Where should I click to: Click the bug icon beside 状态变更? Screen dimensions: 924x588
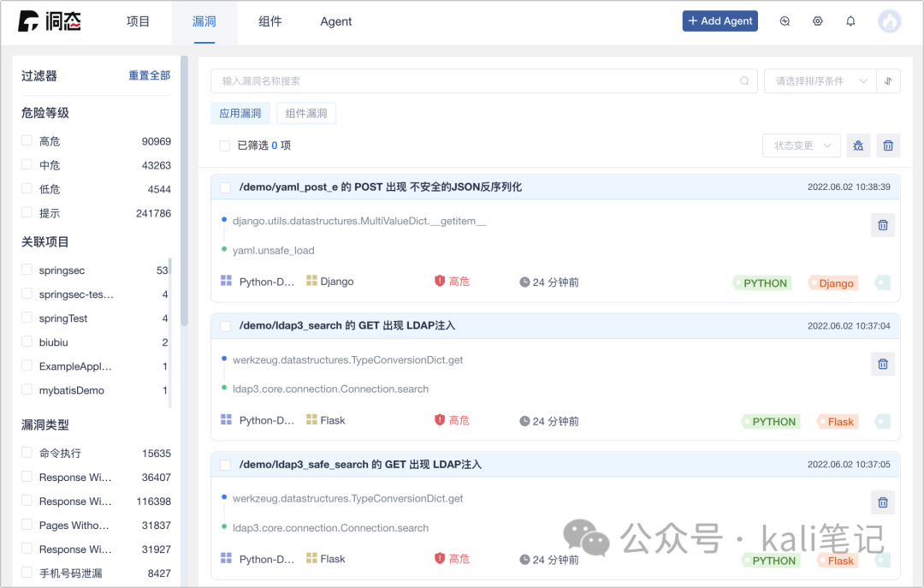(858, 146)
